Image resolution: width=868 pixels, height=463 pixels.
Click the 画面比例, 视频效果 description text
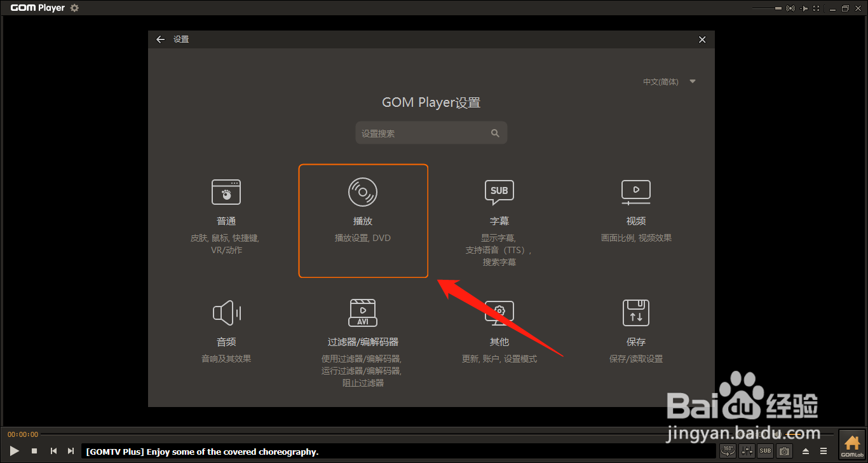point(636,238)
